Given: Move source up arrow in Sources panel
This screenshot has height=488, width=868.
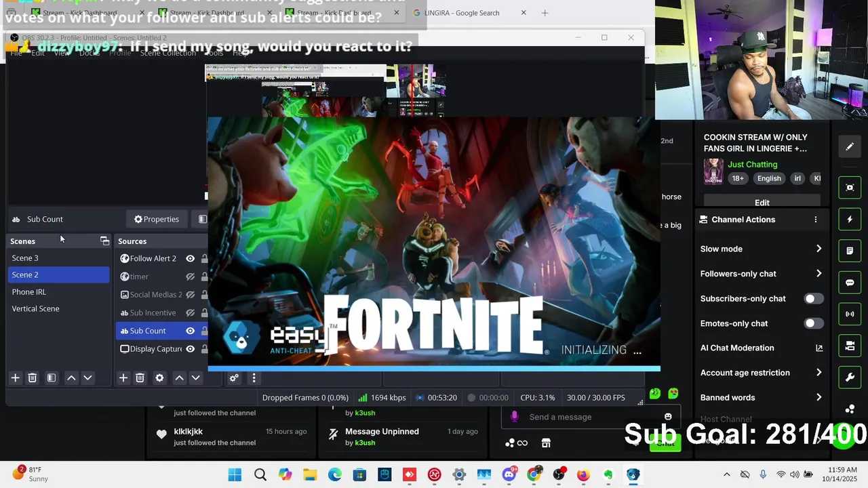Looking at the screenshot, I should point(179,378).
